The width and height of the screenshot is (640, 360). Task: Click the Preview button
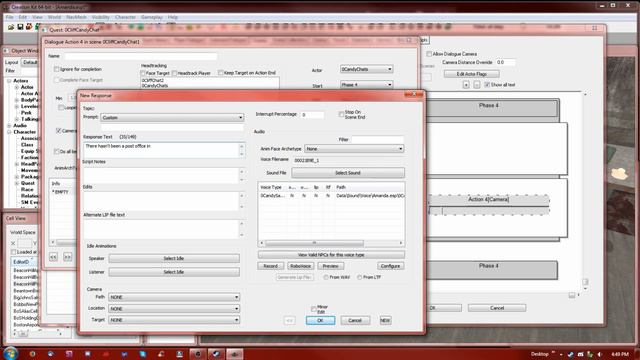coord(330,266)
